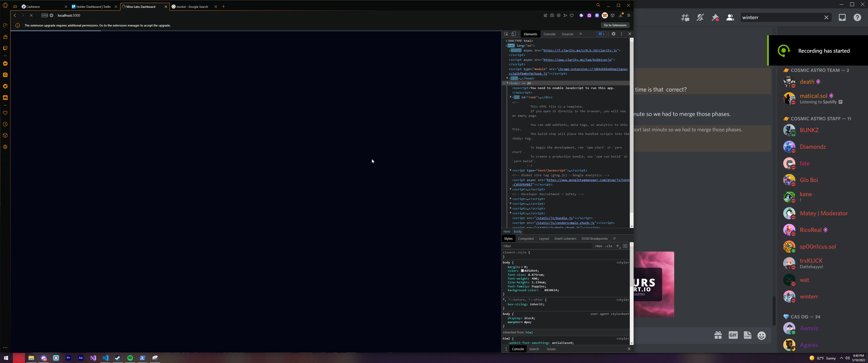Select body in the DOM breadcrumb
868x363 pixels.
pos(518,232)
